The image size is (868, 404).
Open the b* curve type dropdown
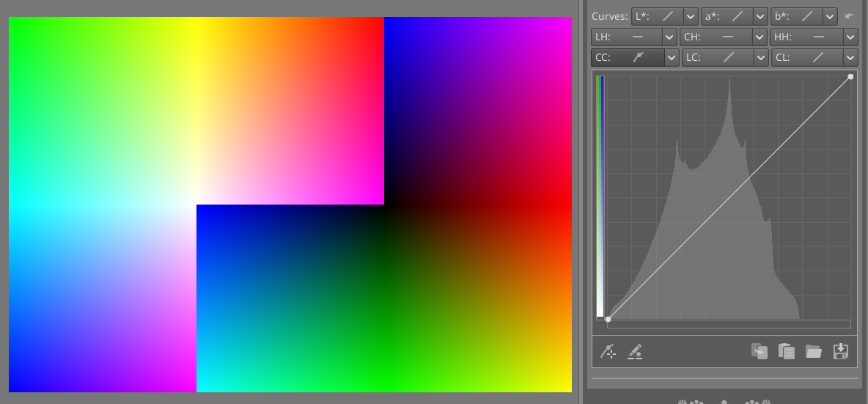[830, 17]
